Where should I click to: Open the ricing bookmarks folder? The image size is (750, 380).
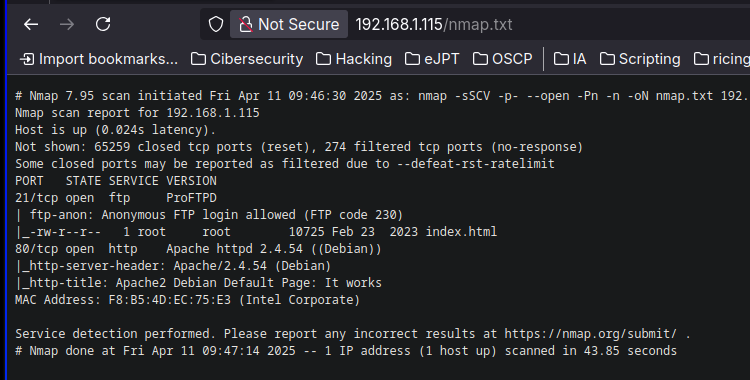[721, 59]
